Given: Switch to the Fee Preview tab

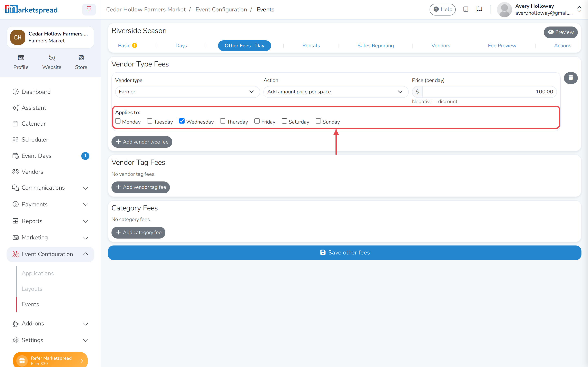Looking at the screenshot, I should 502,46.
